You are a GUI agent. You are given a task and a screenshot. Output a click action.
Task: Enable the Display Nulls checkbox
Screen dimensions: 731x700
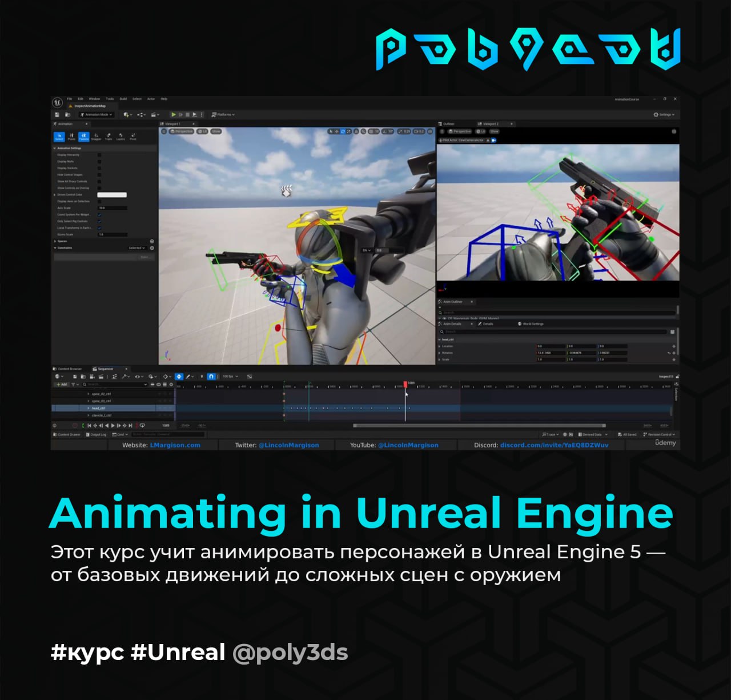coord(99,162)
